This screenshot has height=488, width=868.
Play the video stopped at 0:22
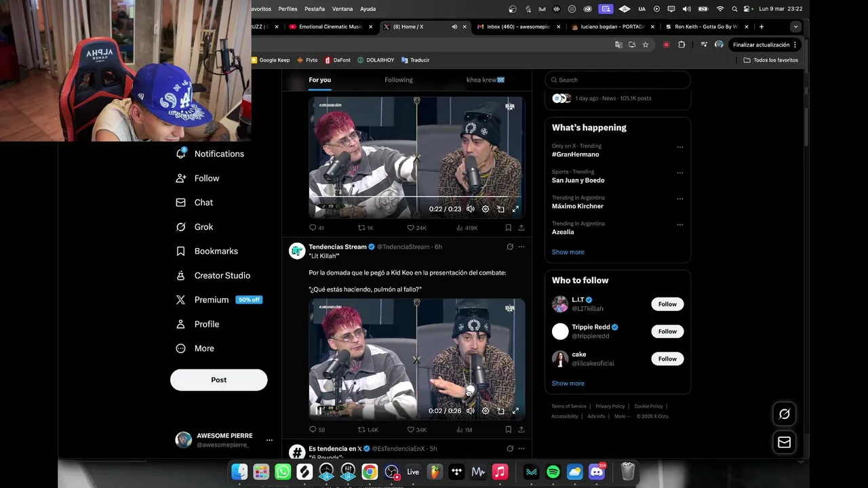[318, 209]
